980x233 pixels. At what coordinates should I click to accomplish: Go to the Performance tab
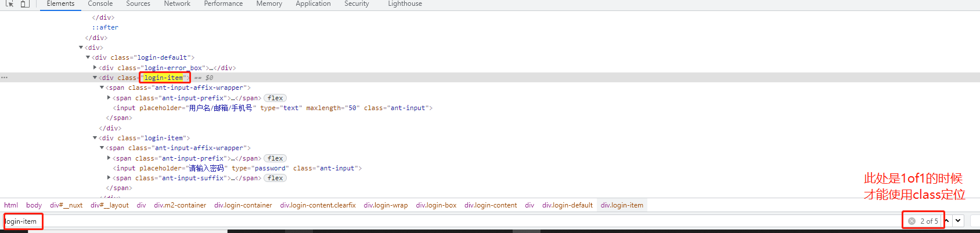[x=224, y=4]
